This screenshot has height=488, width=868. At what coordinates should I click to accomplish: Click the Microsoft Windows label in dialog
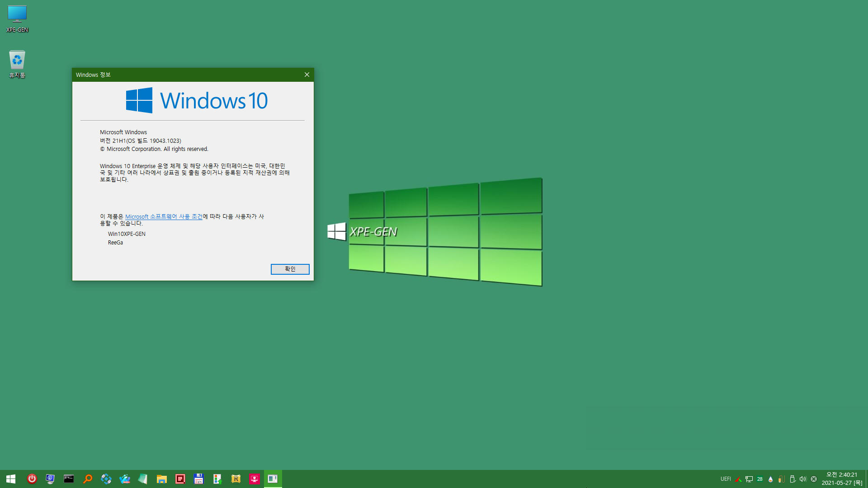[123, 132]
